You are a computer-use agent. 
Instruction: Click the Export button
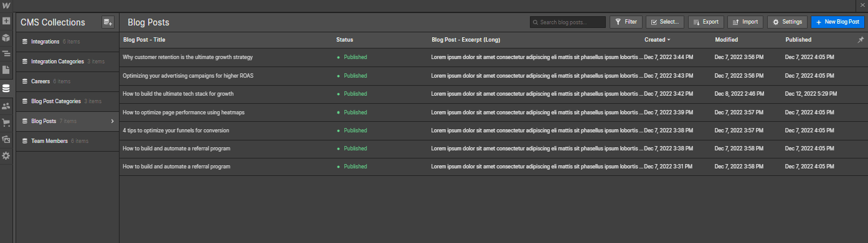click(x=706, y=22)
